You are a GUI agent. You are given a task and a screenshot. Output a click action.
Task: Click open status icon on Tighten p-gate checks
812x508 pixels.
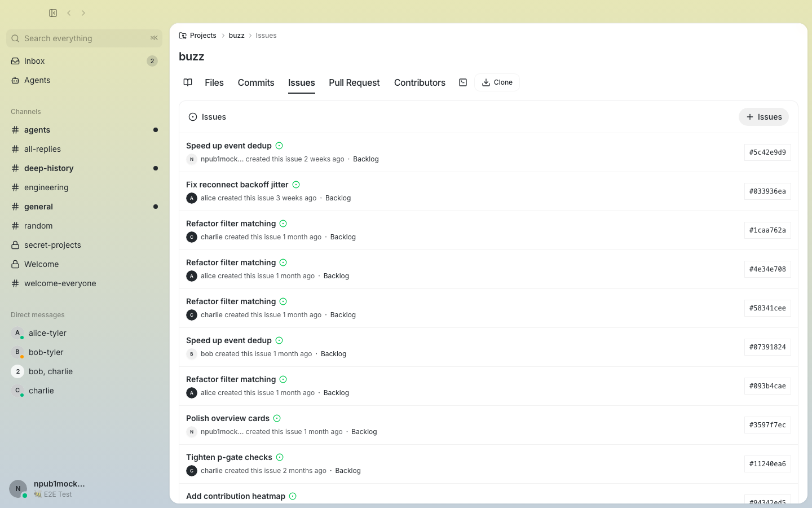tap(280, 457)
